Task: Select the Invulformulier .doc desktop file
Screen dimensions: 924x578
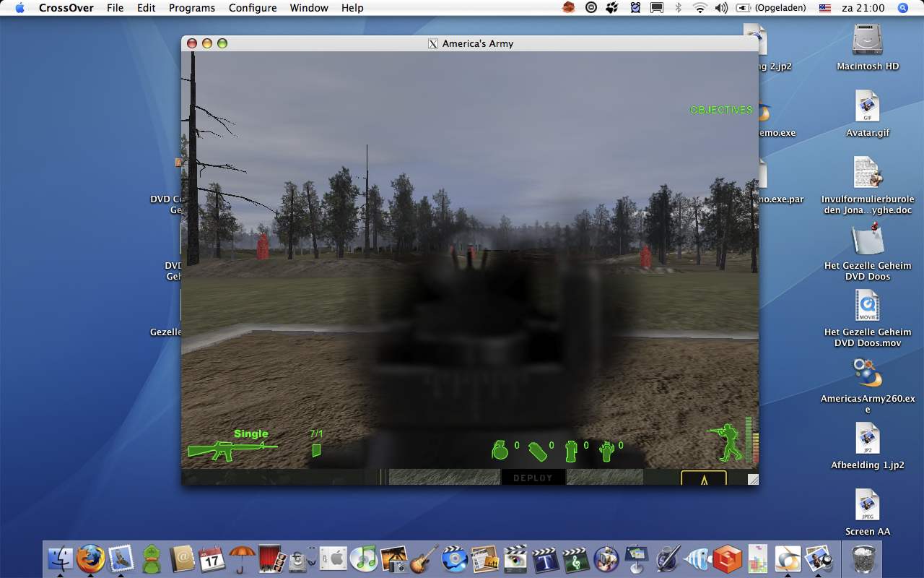Action: (868, 173)
